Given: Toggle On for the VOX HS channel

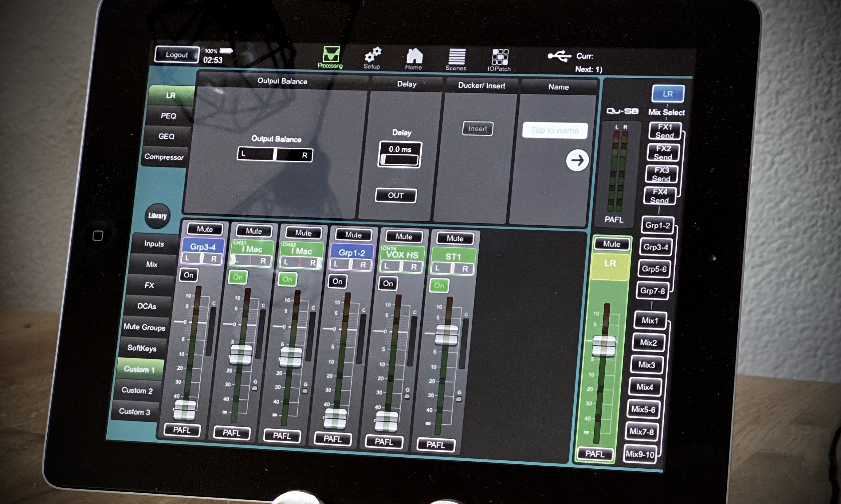Looking at the screenshot, I should coord(388,284).
